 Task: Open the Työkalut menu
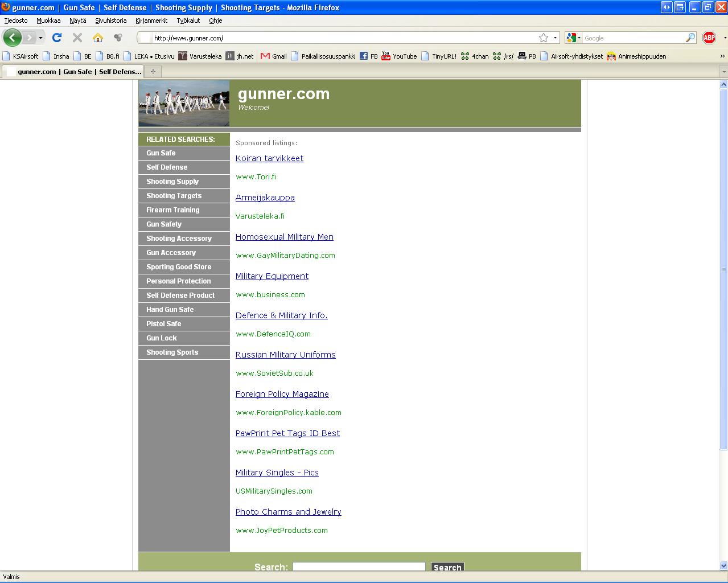point(188,20)
